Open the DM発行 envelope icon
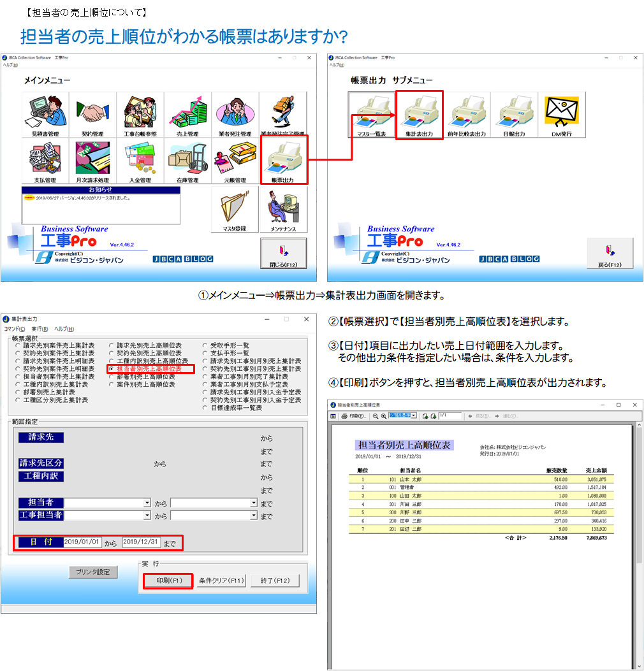The width and height of the screenshot is (644, 671). point(561,115)
